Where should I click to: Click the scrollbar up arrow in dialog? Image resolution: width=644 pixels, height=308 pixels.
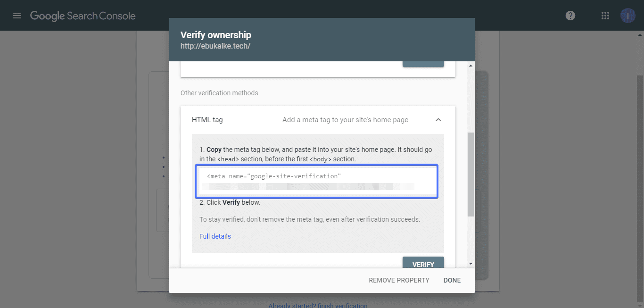coord(471,66)
